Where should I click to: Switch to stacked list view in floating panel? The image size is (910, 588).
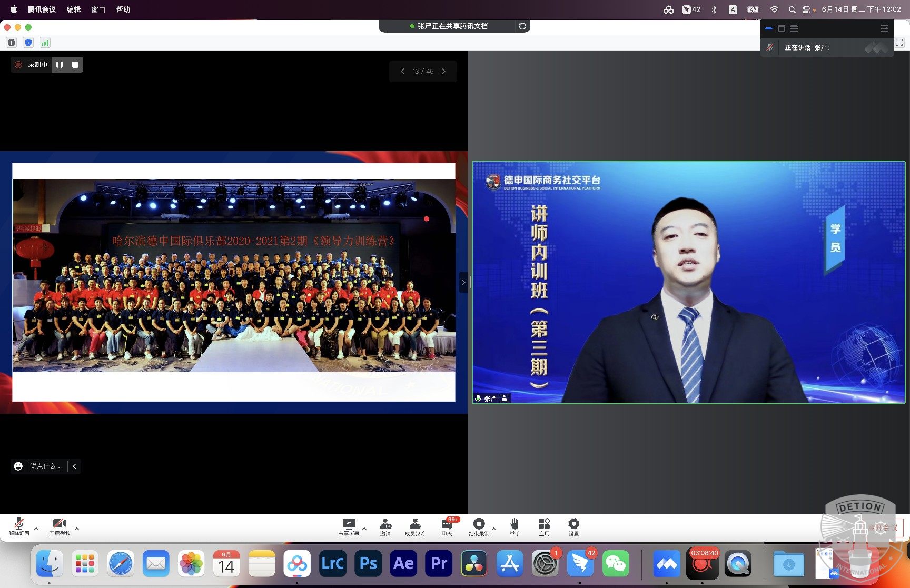point(794,28)
